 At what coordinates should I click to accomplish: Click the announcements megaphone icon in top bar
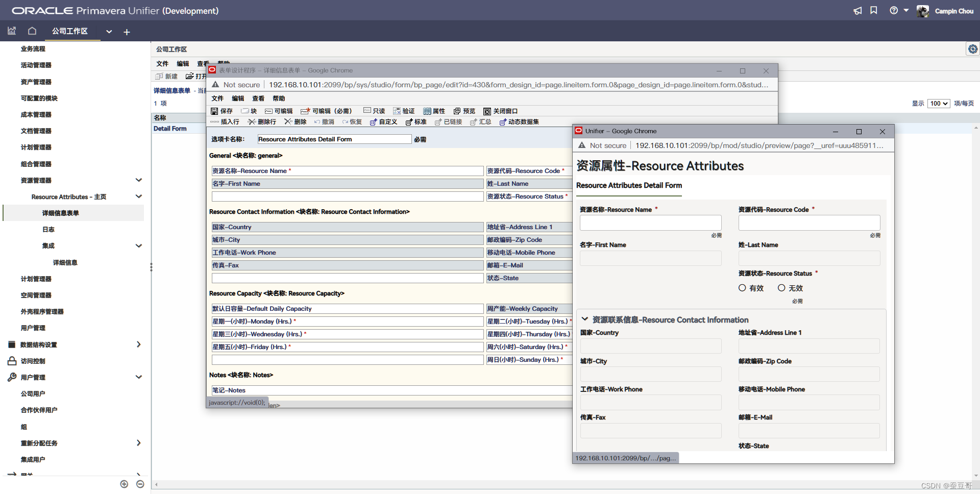[x=857, y=10]
